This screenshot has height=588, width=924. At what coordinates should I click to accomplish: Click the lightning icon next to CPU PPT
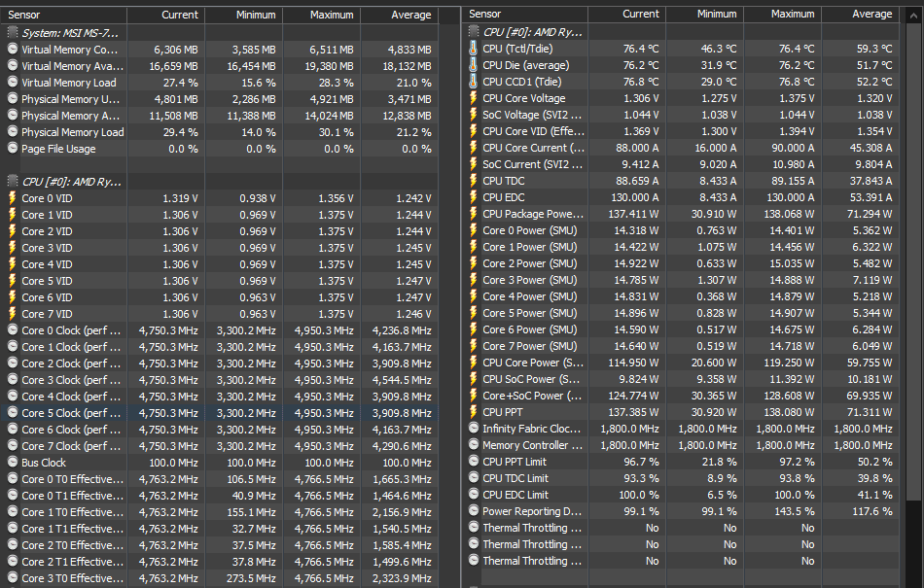pos(474,412)
